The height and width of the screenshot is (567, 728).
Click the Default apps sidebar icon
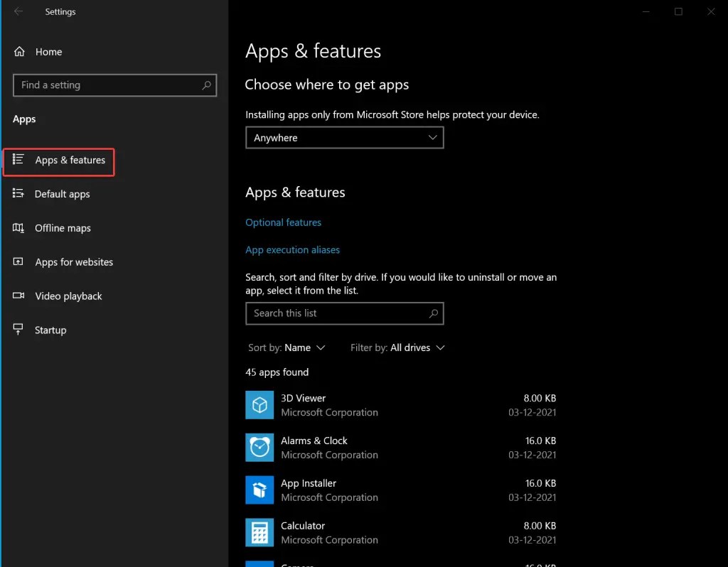point(18,194)
